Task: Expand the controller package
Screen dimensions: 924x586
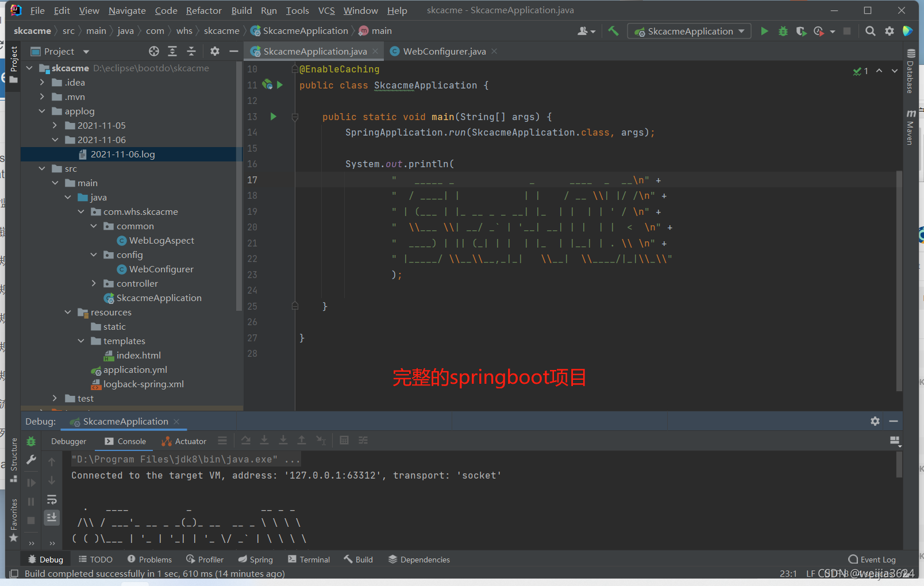Action: [x=94, y=283]
